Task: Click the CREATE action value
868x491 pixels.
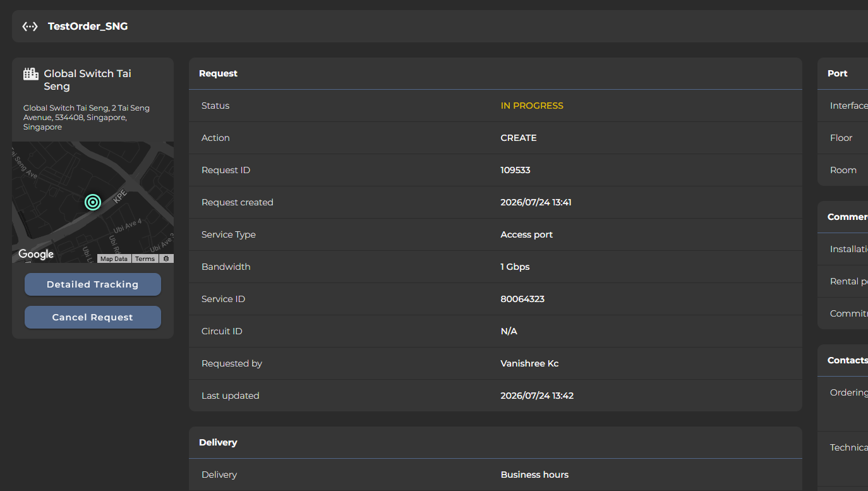Action: (x=519, y=138)
